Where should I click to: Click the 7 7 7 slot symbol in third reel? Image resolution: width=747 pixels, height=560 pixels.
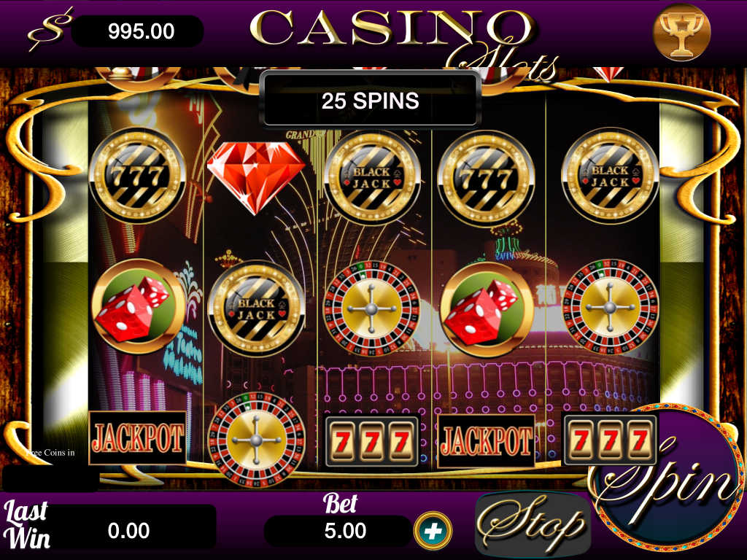click(x=371, y=441)
